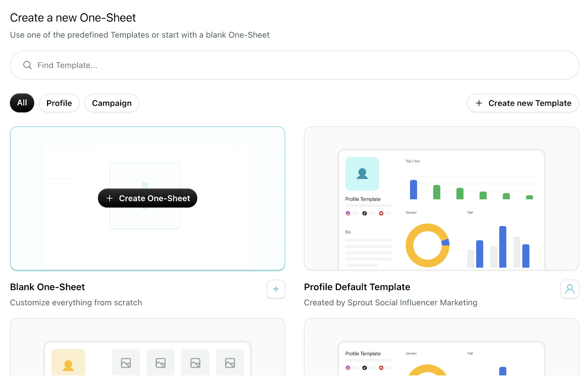The width and height of the screenshot is (588, 383).
Task: Focus the Find Template search field
Action: 294,65
